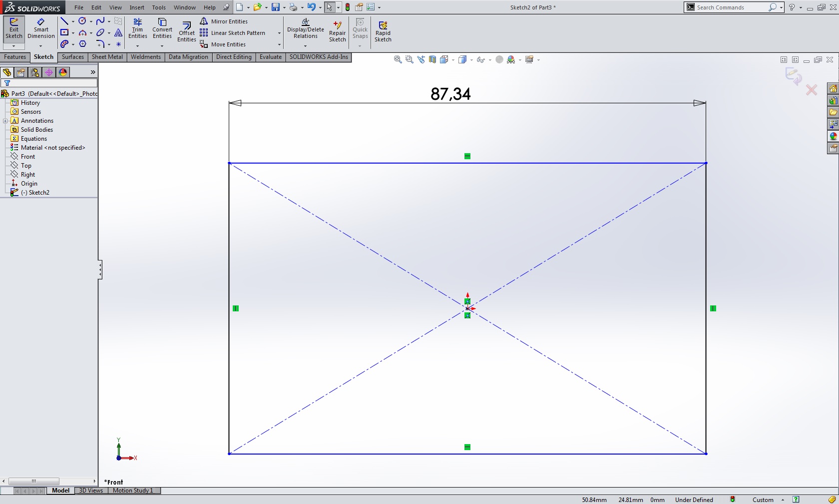Open the PropertyManager tab icon

pyautogui.click(x=21, y=72)
